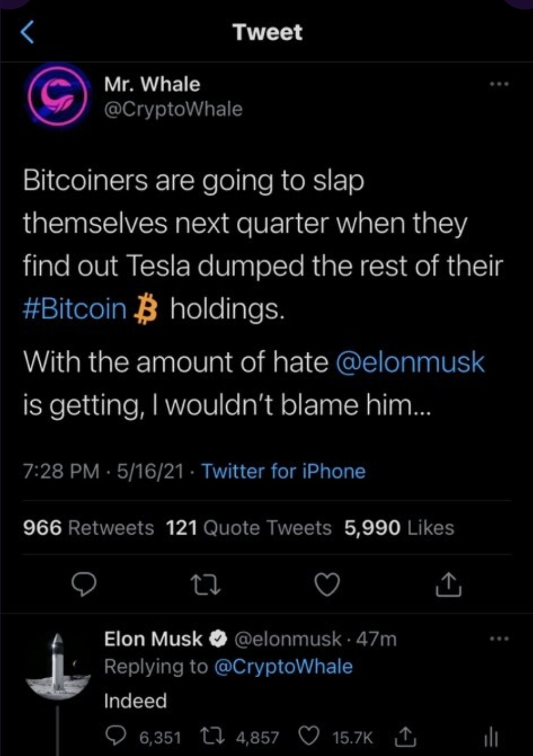Go back using the top-left arrow
The height and width of the screenshot is (756, 533).
click(27, 32)
